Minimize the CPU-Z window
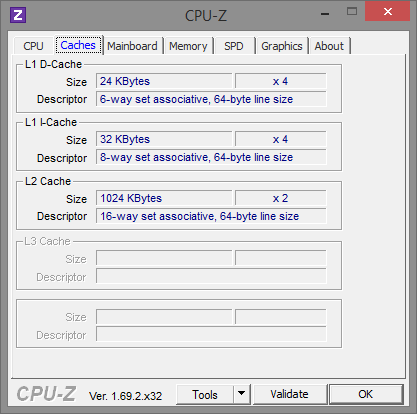The image size is (417, 414). [x=325, y=13]
